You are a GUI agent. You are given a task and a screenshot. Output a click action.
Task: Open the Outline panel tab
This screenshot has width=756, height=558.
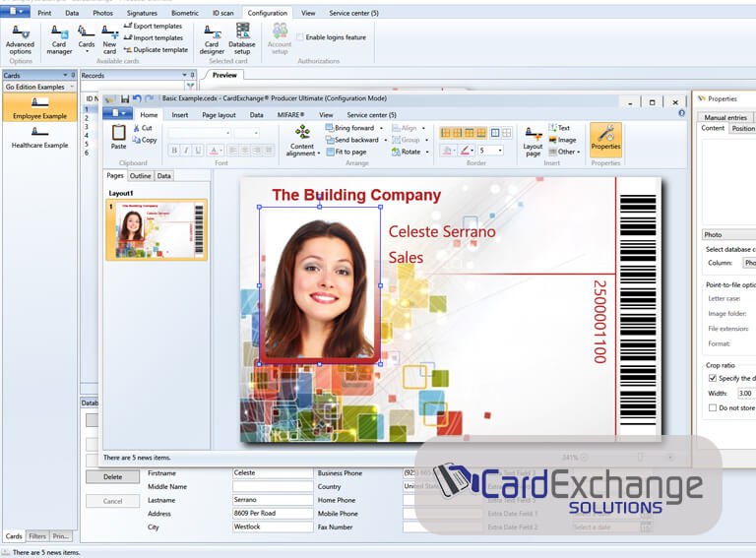[141, 176]
